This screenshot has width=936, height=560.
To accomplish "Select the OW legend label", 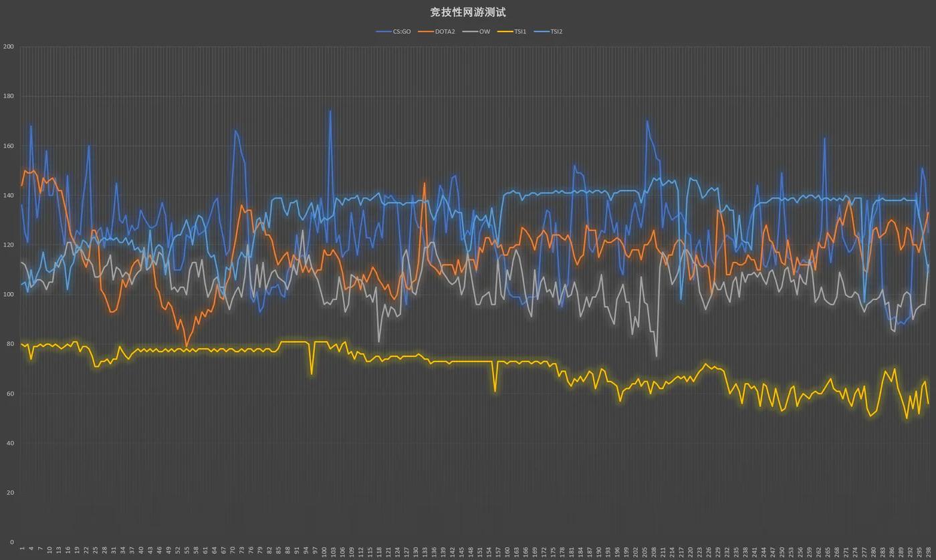I will (x=485, y=31).
